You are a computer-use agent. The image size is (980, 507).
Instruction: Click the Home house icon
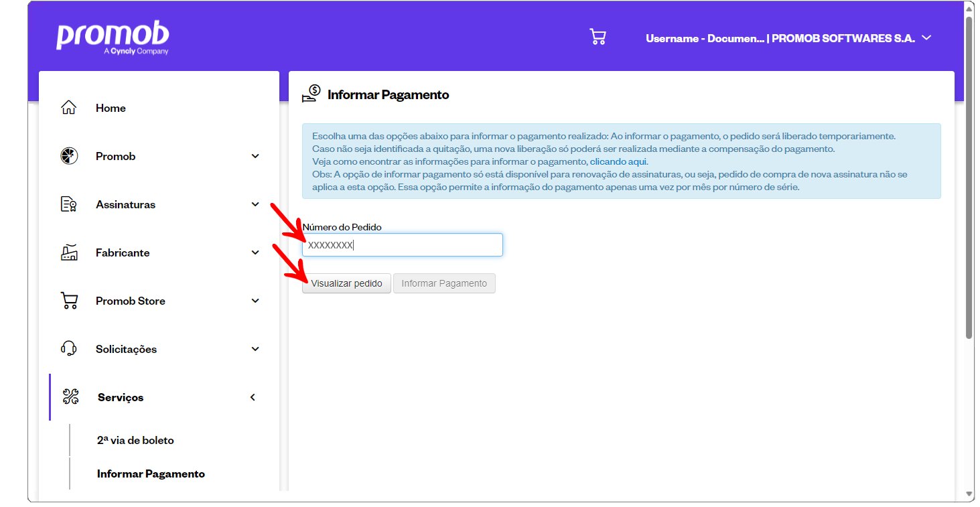pyautogui.click(x=69, y=108)
